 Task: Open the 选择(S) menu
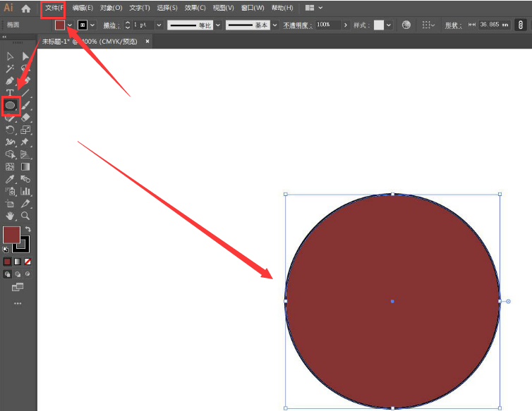pos(167,8)
